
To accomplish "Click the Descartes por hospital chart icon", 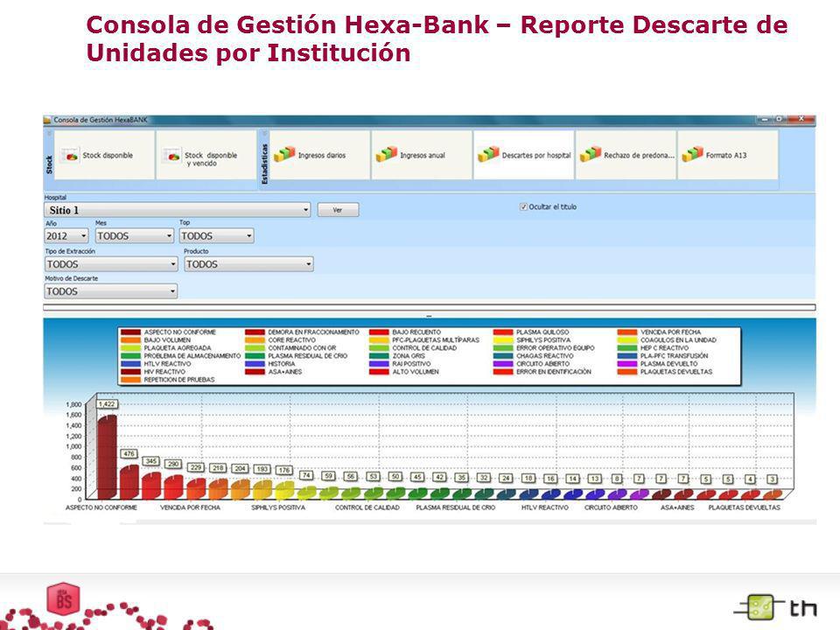I will (488, 154).
